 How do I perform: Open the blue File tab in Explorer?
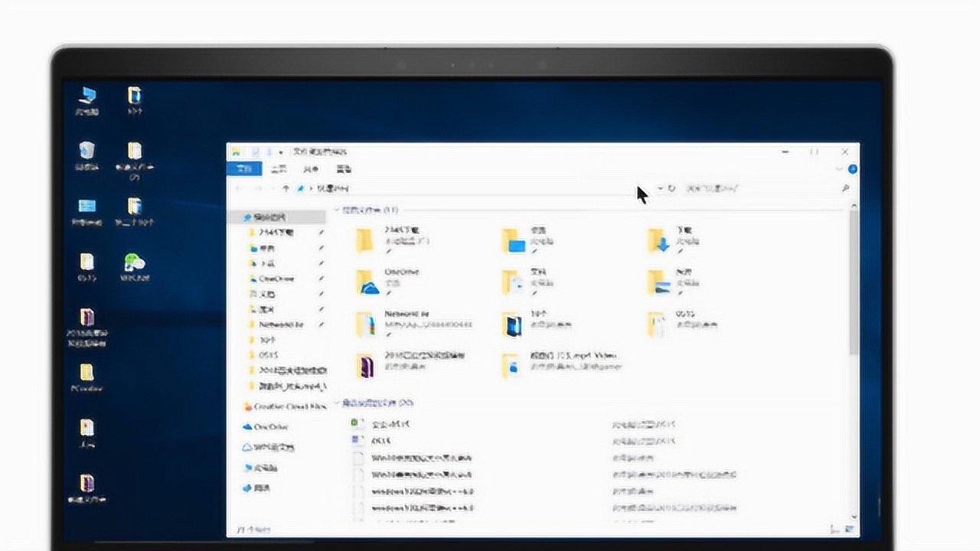tap(244, 169)
